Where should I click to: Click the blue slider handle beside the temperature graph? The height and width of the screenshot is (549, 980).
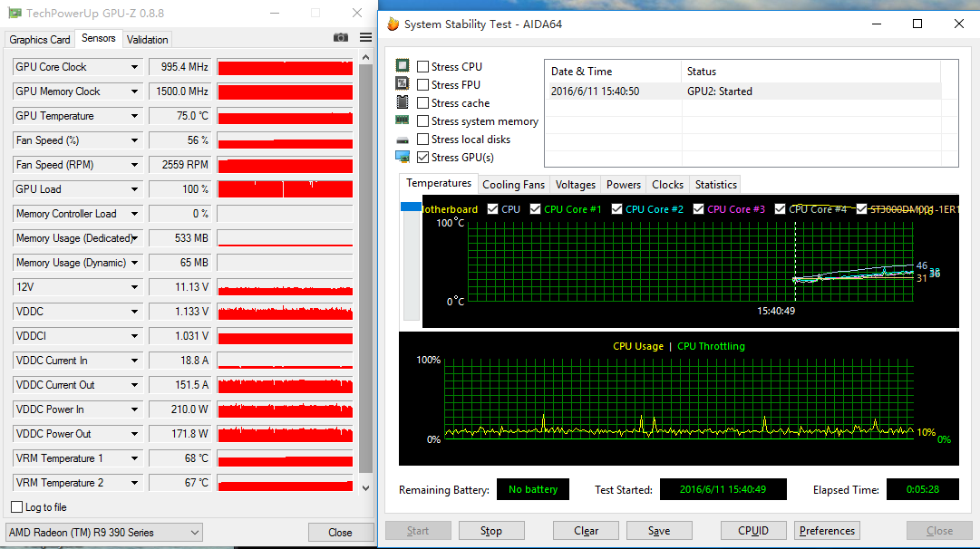[x=411, y=207]
